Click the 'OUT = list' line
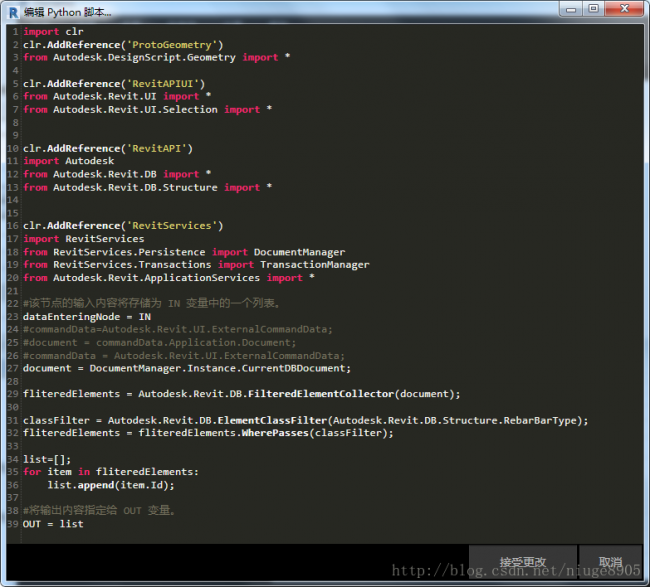This screenshot has width=650, height=587. [53, 524]
